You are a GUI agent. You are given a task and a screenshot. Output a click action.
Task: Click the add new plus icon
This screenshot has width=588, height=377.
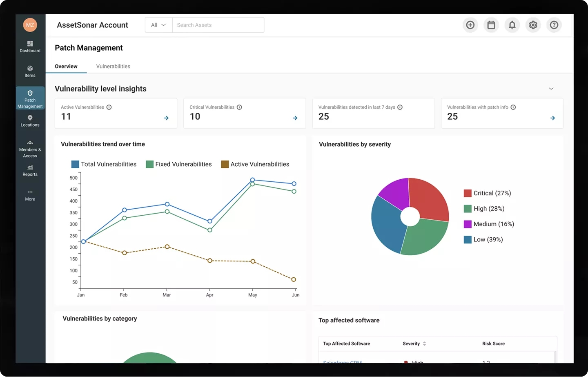pyautogui.click(x=470, y=25)
